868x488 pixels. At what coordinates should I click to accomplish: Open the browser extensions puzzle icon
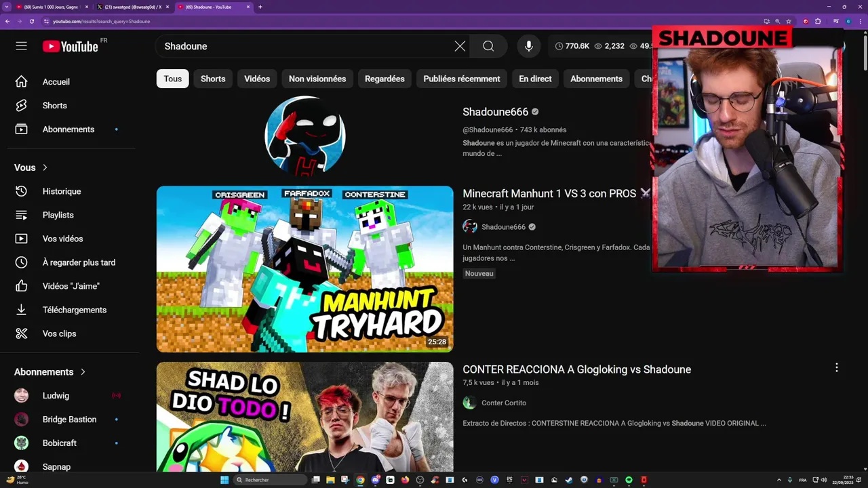[818, 21]
